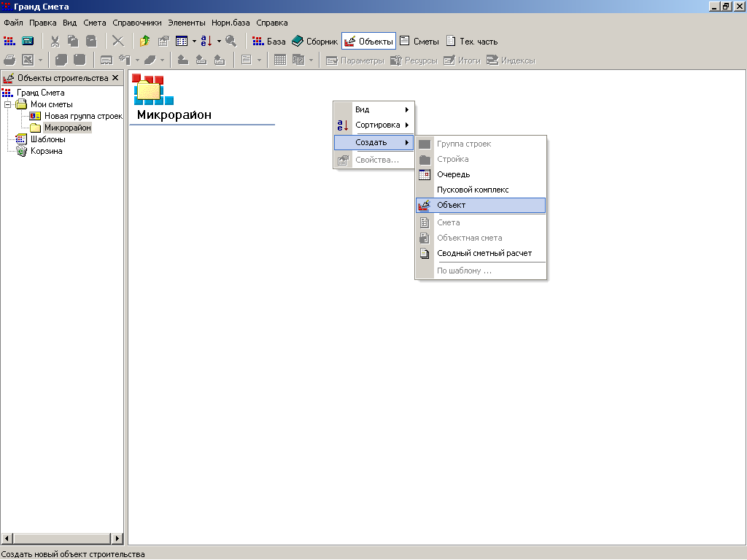Click the Delete X icon
Image resolution: width=747 pixels, height=560 pixels.
coord(117,42)
